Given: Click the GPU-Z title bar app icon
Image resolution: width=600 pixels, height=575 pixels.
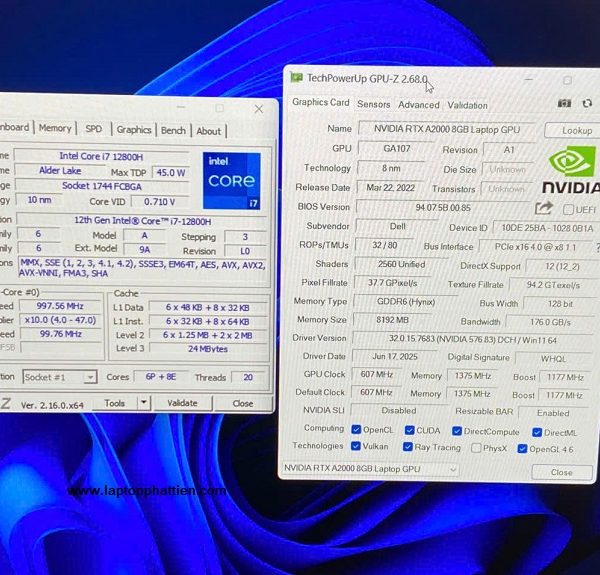Looking at the screenshot, I should click(296, 78).
